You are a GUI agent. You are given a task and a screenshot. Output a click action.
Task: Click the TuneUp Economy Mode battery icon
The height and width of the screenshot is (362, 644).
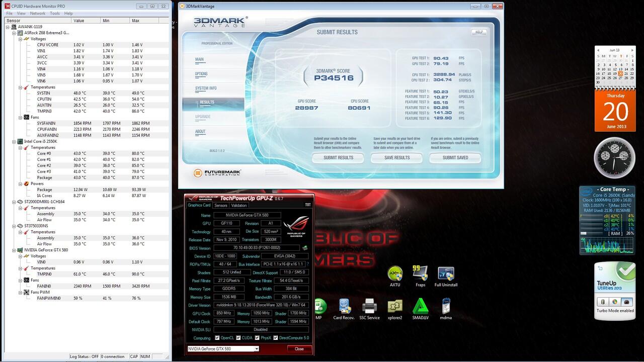pyautogui.click(x=602, y=302)
